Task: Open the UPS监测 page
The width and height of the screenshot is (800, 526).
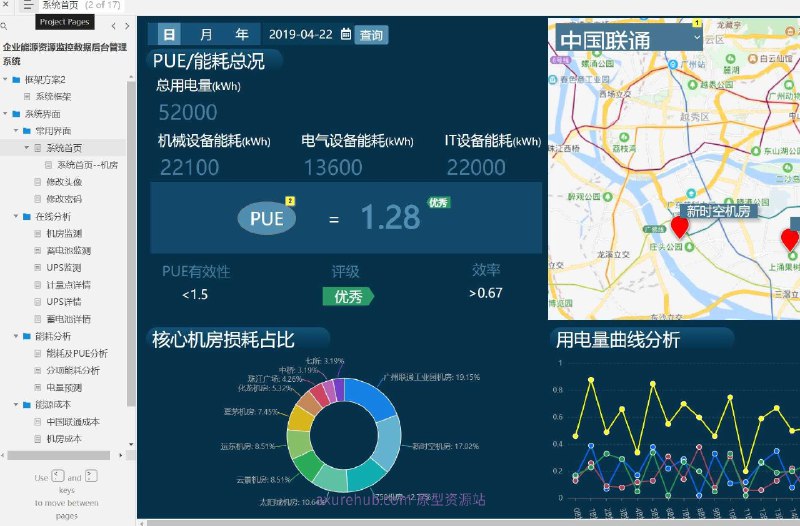Action: coord(64,267)
